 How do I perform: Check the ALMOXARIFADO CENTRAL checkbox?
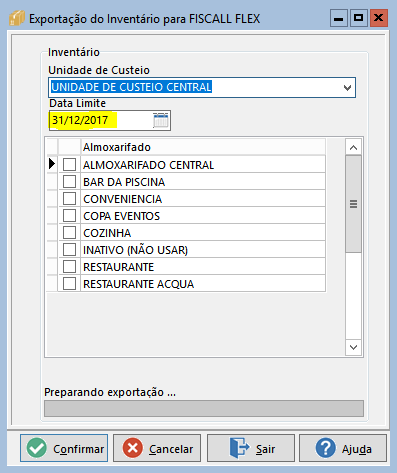69,164
